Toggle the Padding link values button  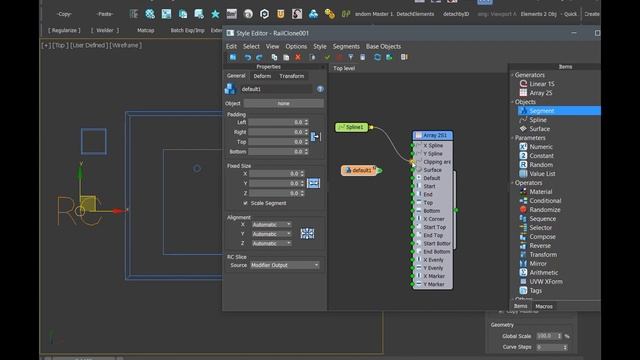click(x=315, y=137)
